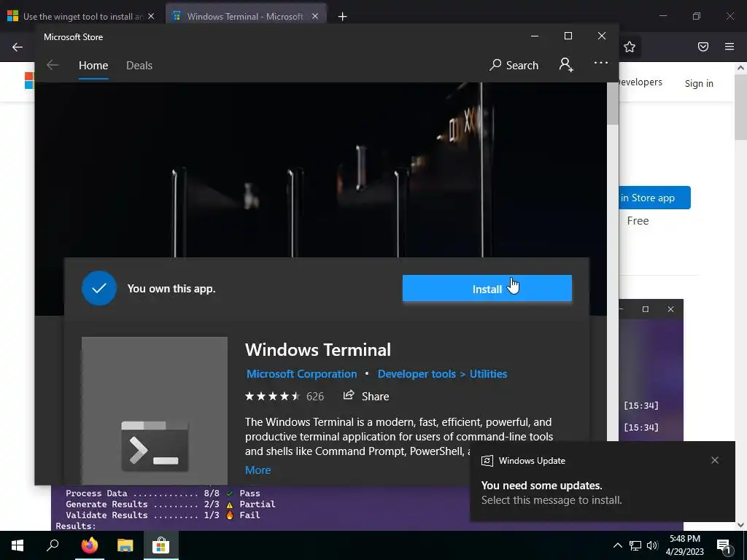Image resolution: width=747 pixels, height=560 pixels.
Task: Click the Microsoft Store window scrollbar thumb
Action: pos(613,104)
